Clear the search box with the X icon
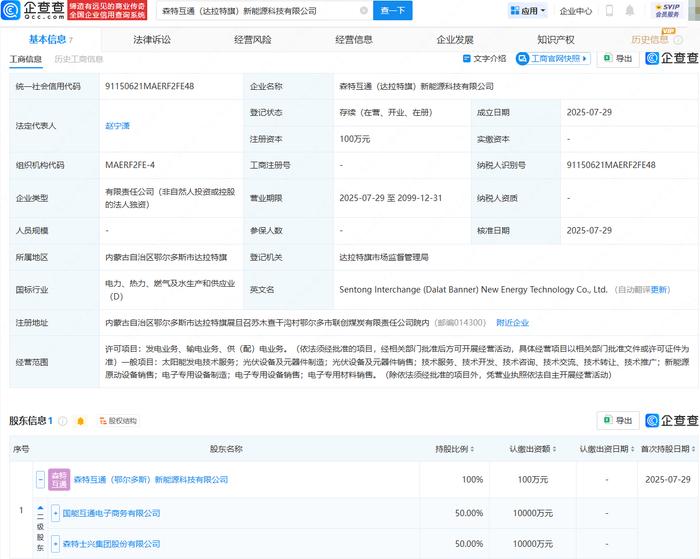 (364, 10)
